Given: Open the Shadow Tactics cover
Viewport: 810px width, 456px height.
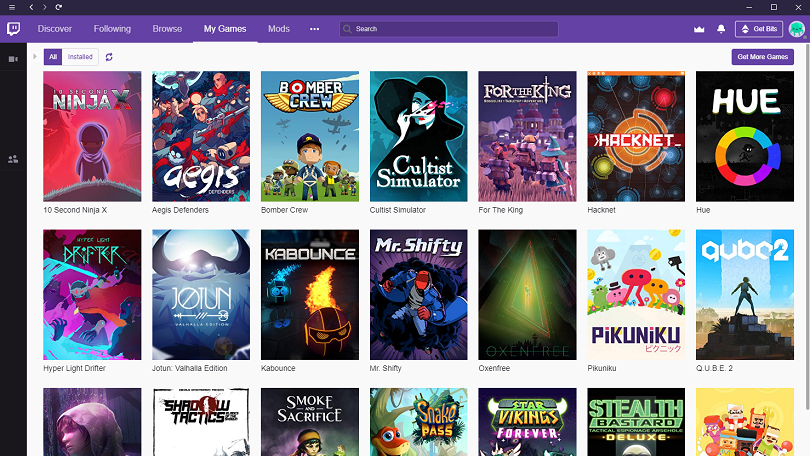Looking at the screenshot, I should tap(201, 422).
